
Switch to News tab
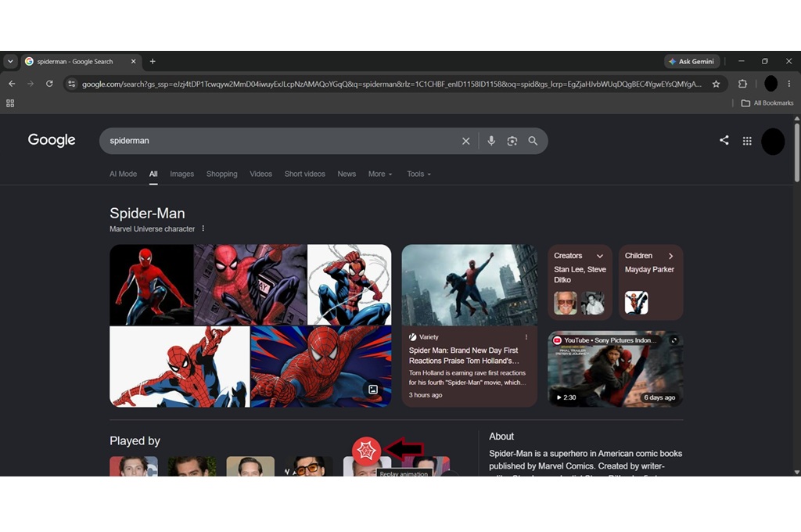coord(347,174)
